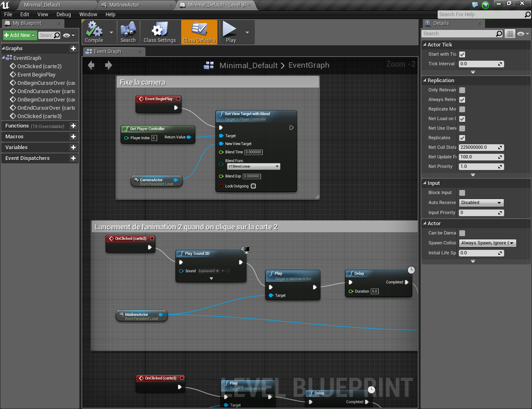Screen dimensions: 532x409
Task: Add a new macro with plus icon
Action: pos(73,136)
